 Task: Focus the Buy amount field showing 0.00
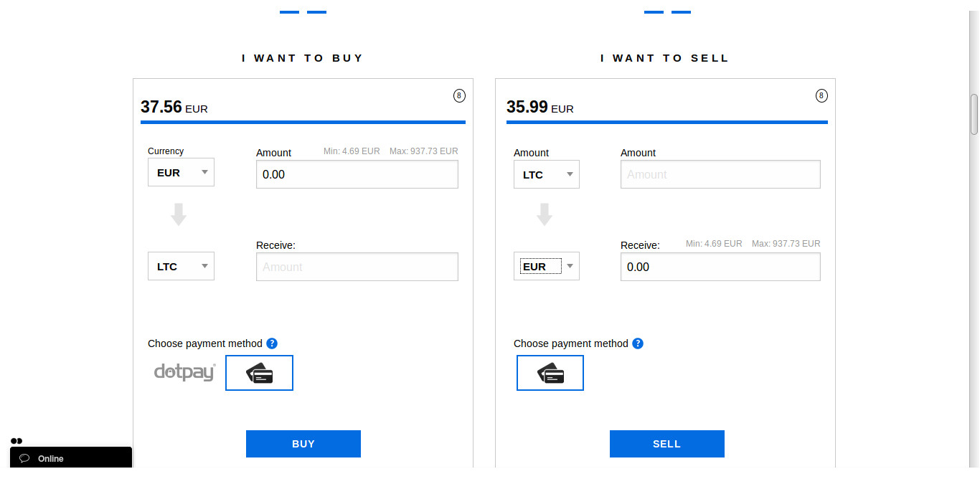(x=357, y=174)
